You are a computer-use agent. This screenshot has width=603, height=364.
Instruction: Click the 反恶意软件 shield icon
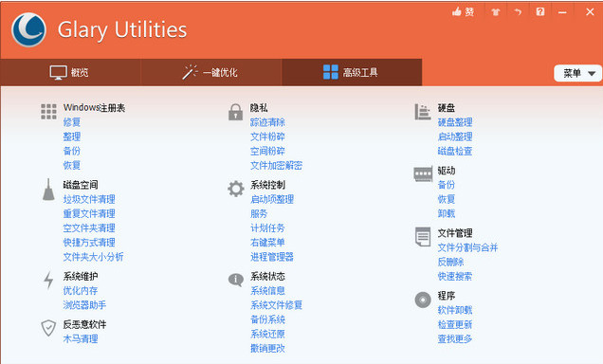48,328
